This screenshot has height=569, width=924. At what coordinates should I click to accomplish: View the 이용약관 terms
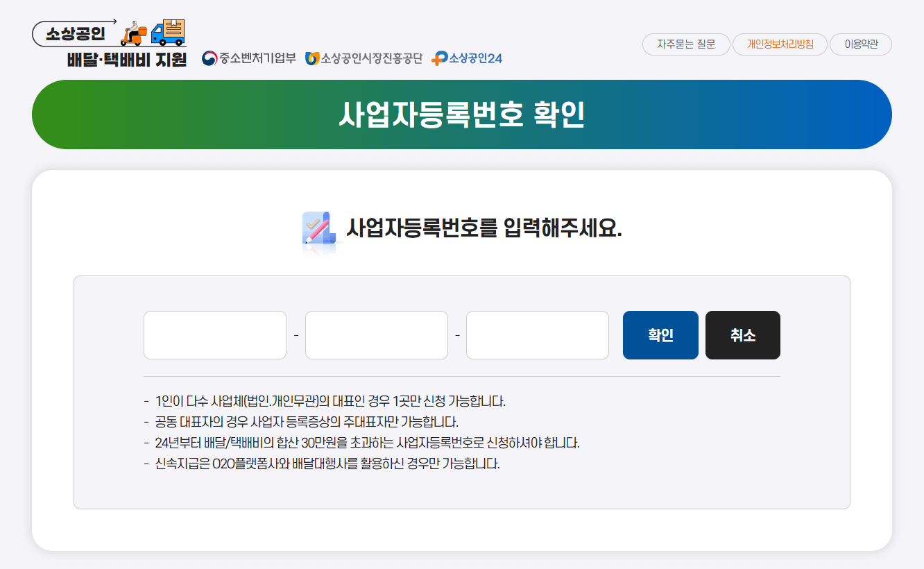(860, 44)
